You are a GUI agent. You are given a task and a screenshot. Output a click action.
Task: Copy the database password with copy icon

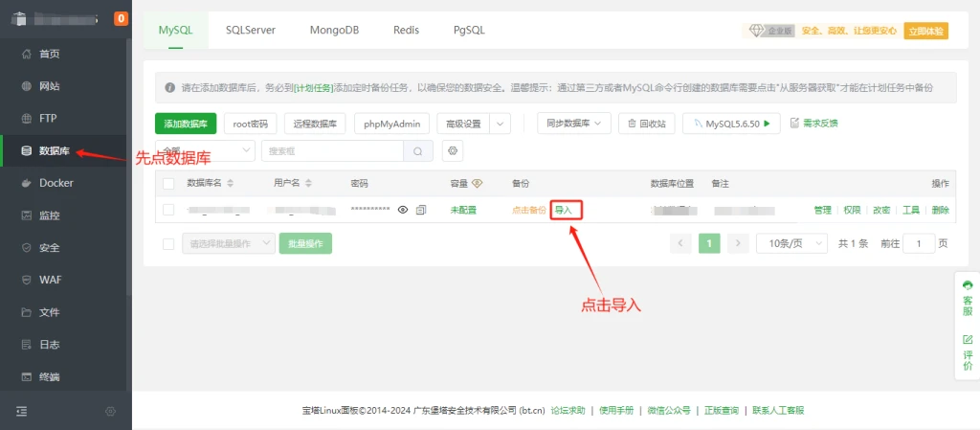tap(421, 210)
